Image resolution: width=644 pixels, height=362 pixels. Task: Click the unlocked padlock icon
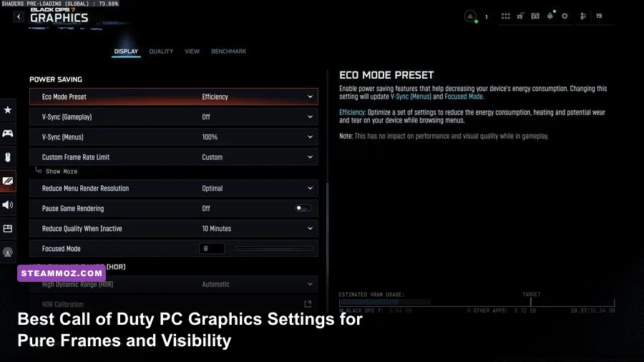tap(520, 16)
